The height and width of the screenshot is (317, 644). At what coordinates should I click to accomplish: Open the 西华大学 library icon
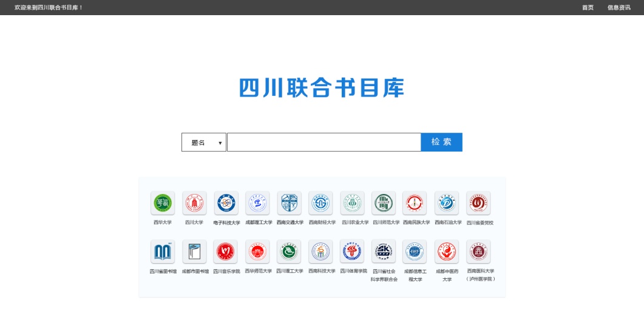[x=163, y=203]
